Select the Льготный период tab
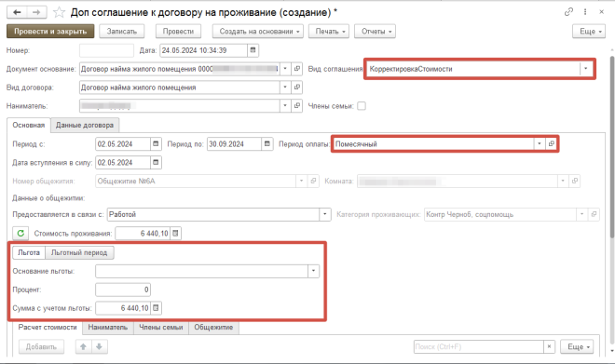This screenshot has height=364, width=615. pos(79,252)
